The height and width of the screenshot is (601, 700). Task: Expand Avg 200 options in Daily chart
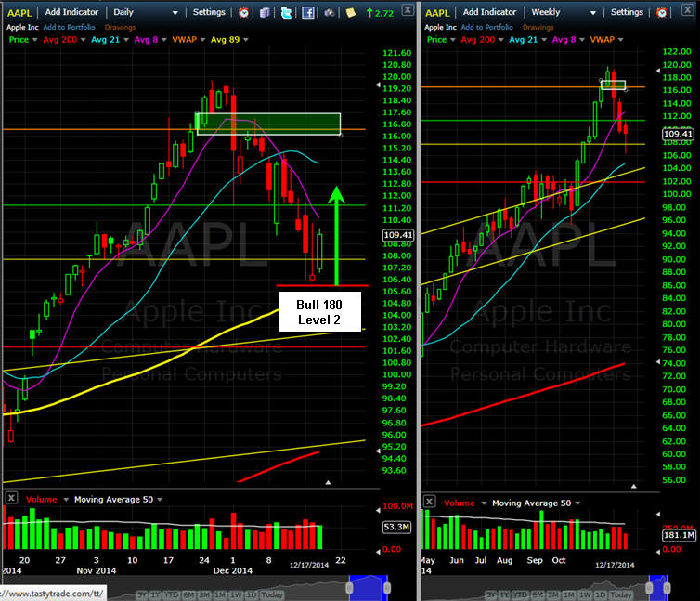coord(83,40)
